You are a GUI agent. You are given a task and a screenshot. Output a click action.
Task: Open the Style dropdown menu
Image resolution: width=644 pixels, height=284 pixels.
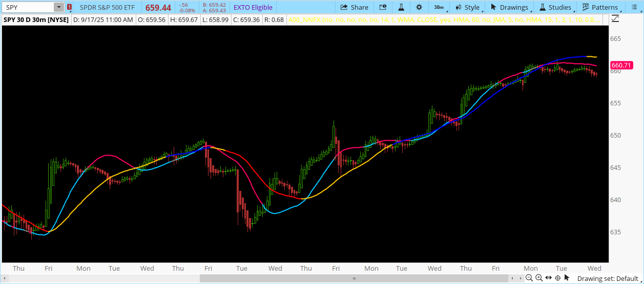coord(468,7)
